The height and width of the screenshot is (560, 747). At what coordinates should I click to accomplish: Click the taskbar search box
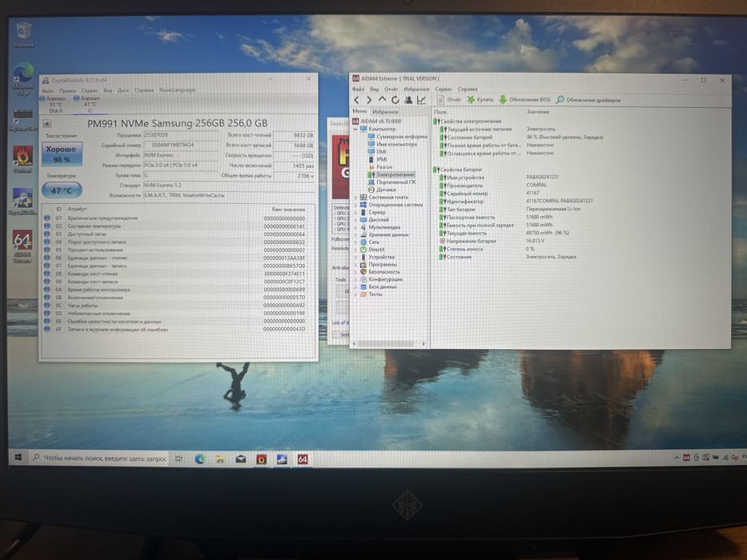pos(99,458)
